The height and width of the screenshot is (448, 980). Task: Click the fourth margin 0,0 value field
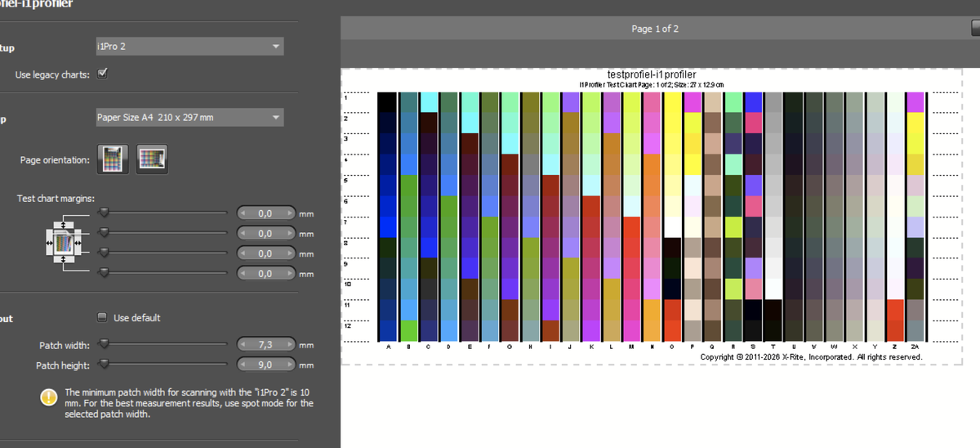coord(265,274)
